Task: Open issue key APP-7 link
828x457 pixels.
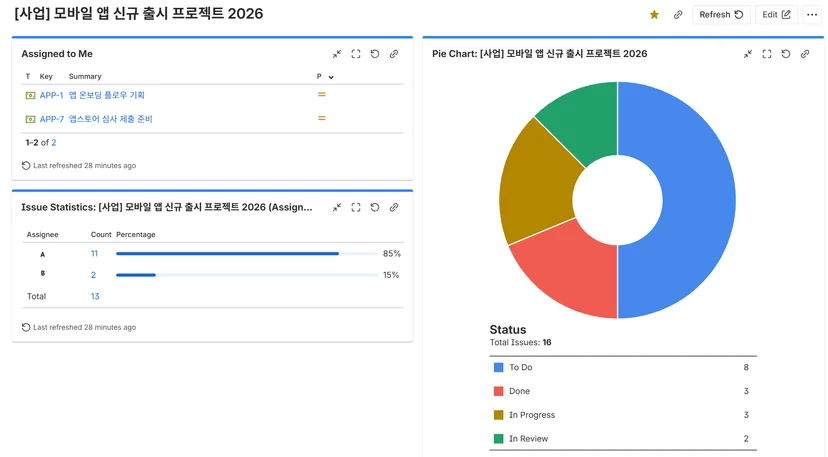Action: [51, 119]
